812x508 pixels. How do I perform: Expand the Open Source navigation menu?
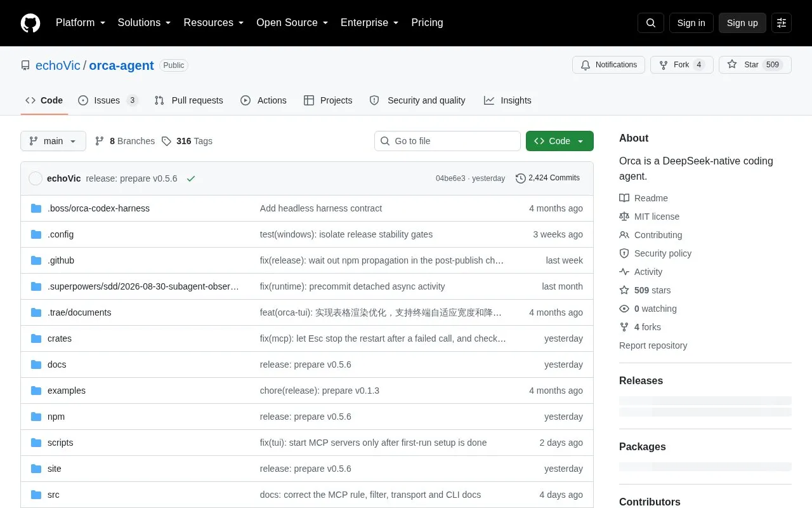click(292, 23)
